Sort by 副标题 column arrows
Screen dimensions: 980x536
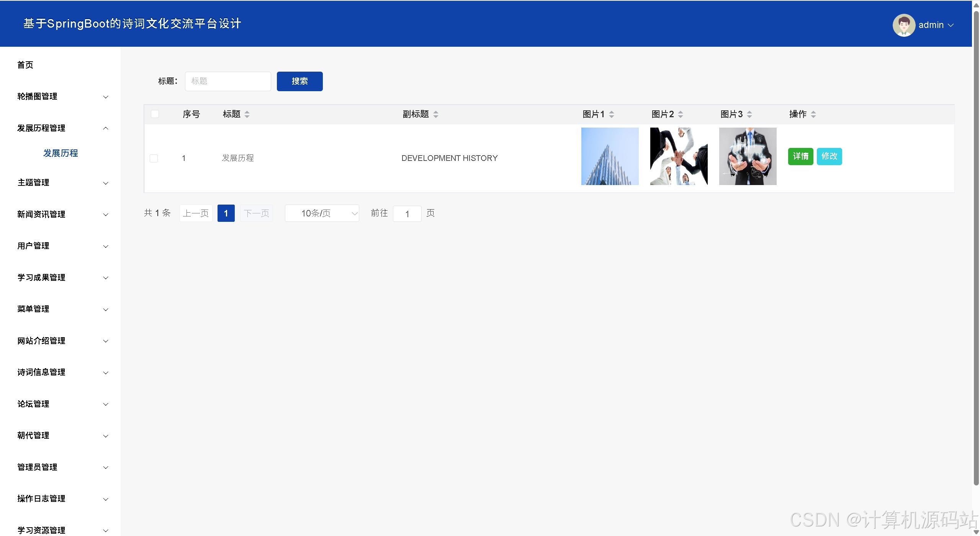coord(436,114)
